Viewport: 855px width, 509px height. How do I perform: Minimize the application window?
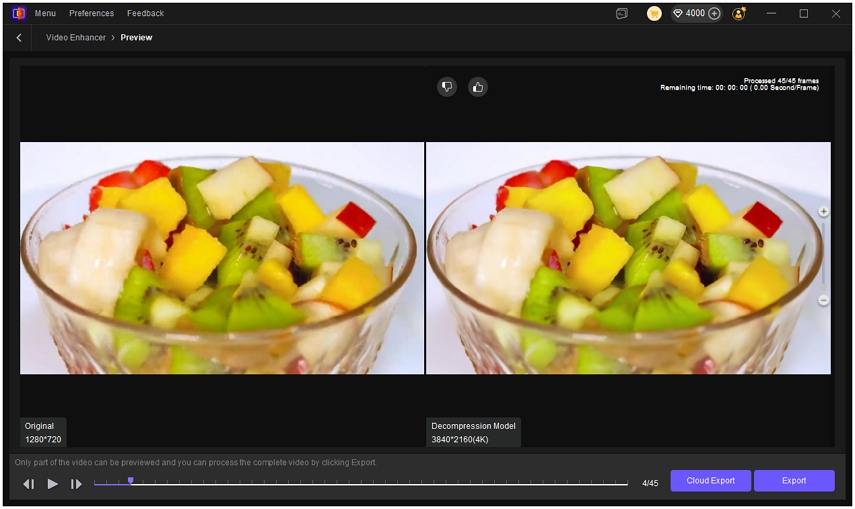pos(771,13)
